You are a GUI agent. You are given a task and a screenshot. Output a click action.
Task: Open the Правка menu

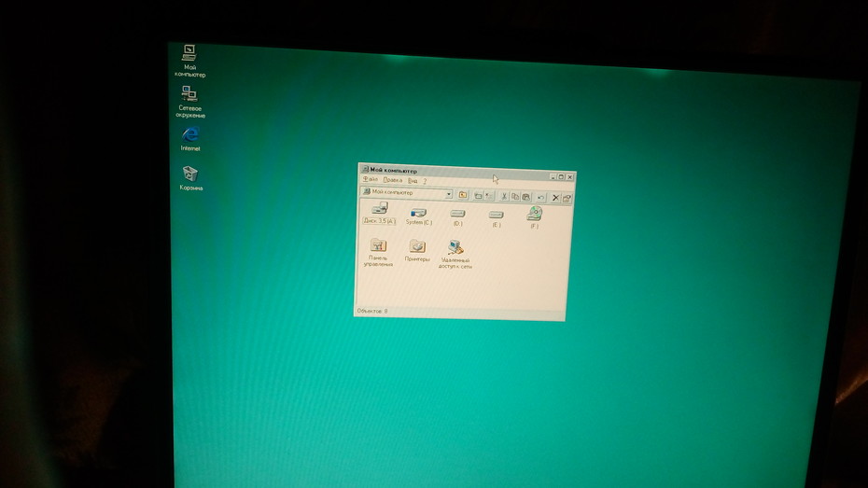pos(393,180)
